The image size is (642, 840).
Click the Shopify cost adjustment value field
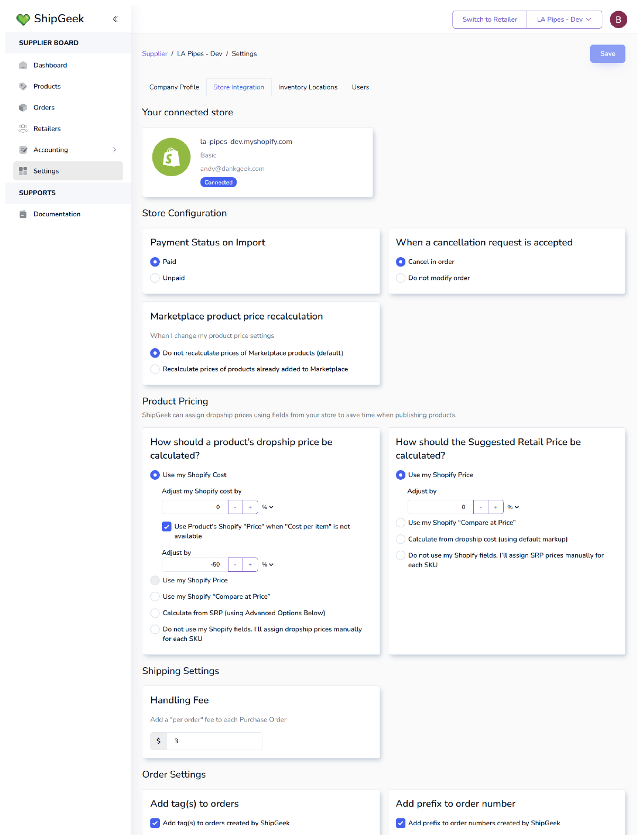click(195, 507)
